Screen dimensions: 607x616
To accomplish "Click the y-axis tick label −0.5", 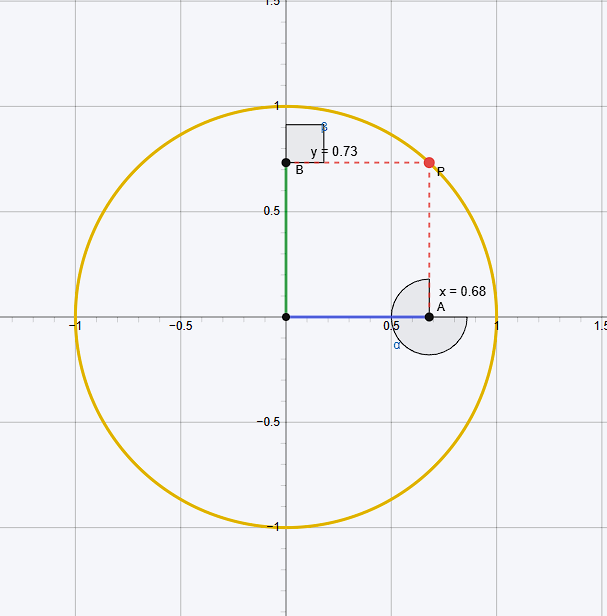I will 268,422.
